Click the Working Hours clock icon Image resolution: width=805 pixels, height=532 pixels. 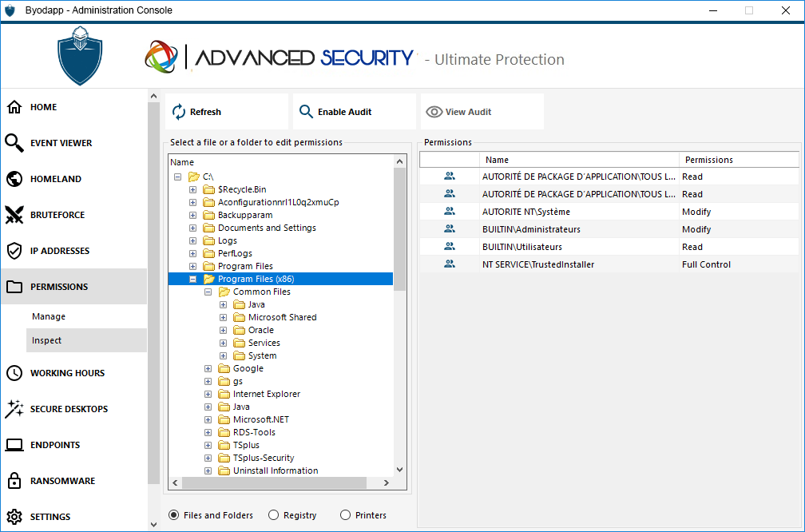click(x=14, y=373)
